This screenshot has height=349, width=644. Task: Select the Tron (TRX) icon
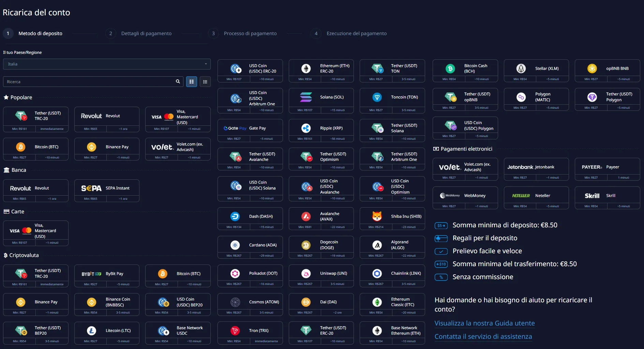pos(235,331)
